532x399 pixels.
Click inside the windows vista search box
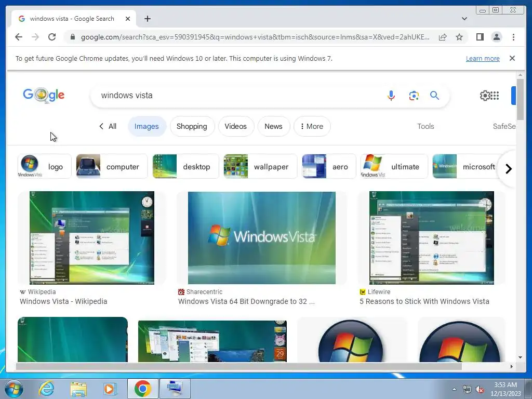237,96
